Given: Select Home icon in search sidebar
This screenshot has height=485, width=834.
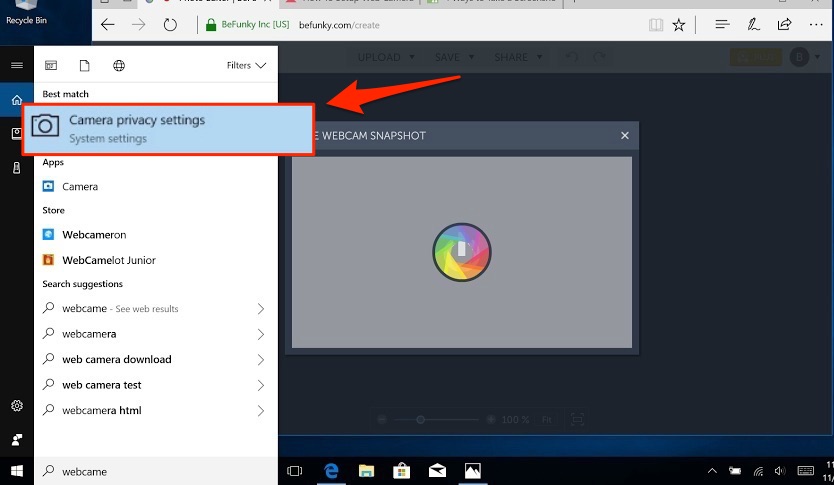Looking at the screenshot, I should coord(17,99).
